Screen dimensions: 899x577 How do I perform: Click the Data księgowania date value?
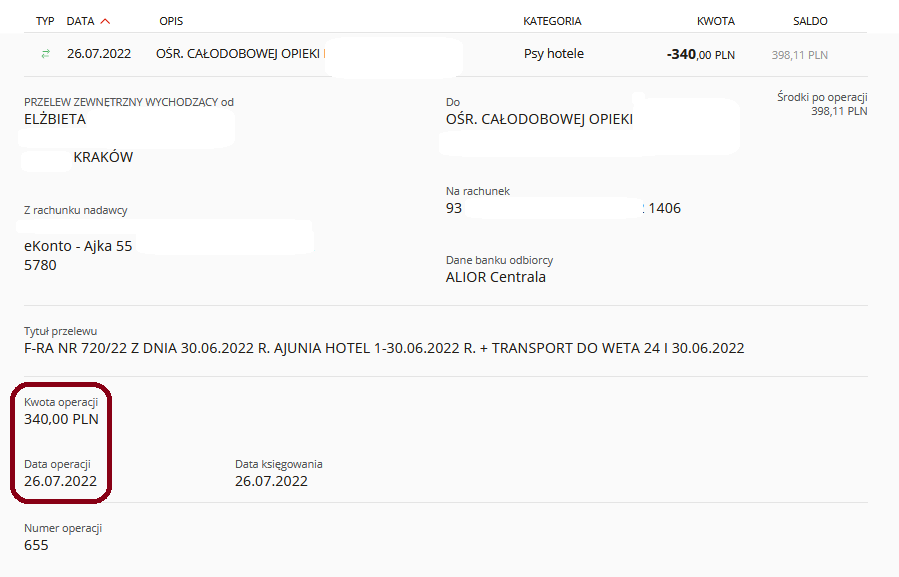point(271,481)
